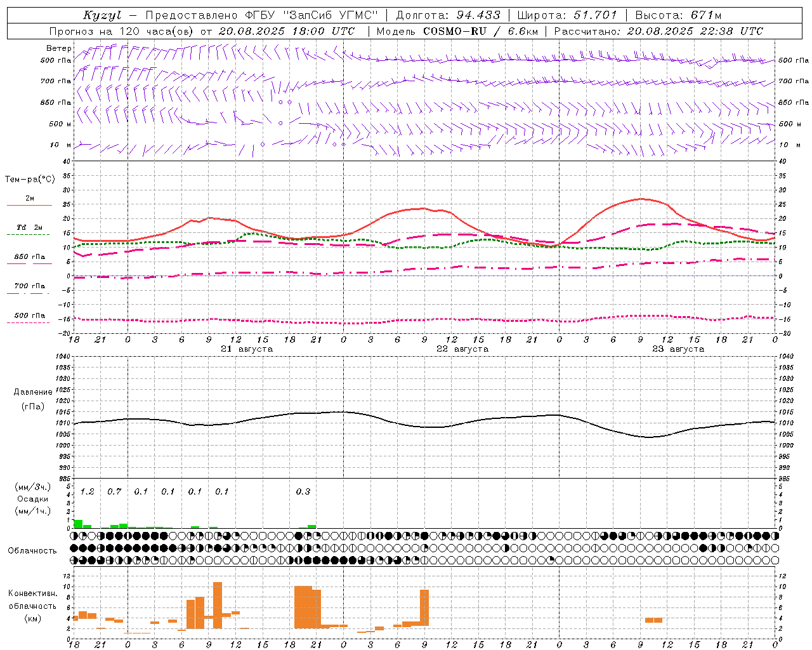
Task: Click the 'Ветер' wind section label
Action: tap(58, 48)
